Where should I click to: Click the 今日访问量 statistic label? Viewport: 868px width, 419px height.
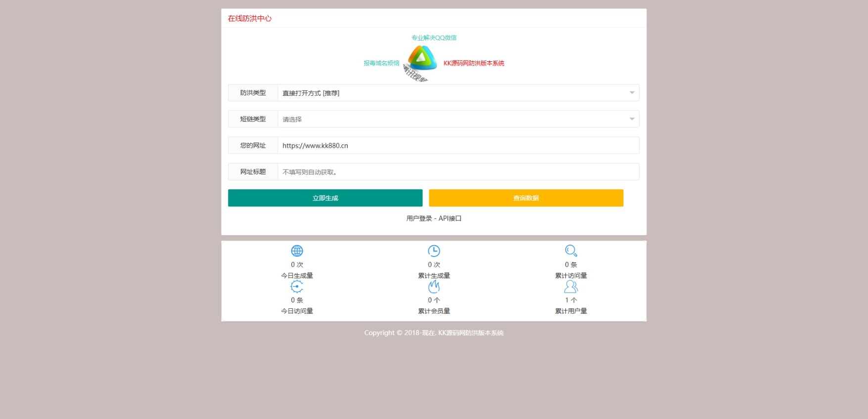(297, 311)
